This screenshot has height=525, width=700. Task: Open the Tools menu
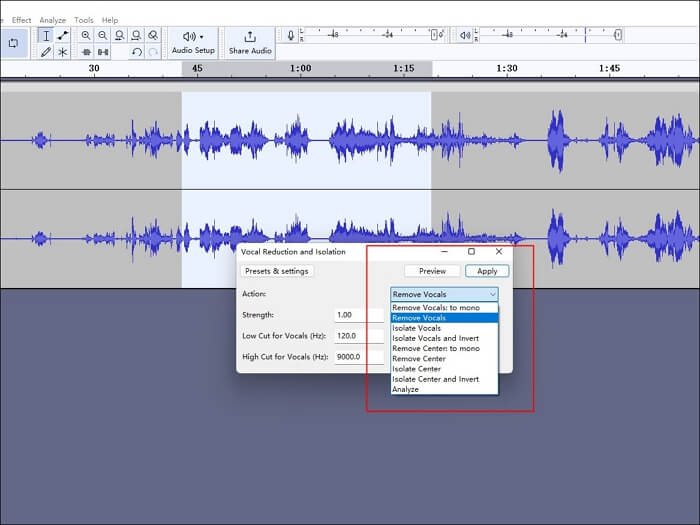(x=84, y=20)
